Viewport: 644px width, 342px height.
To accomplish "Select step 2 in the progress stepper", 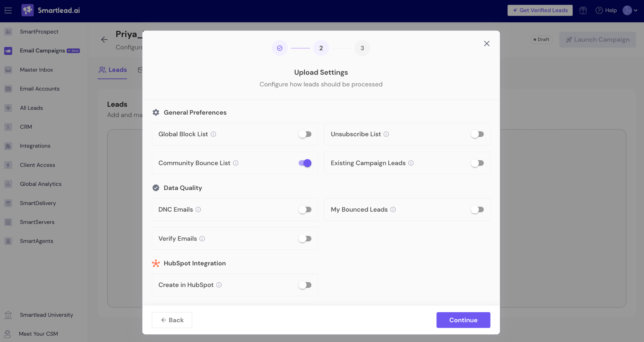I will point(321,48).
